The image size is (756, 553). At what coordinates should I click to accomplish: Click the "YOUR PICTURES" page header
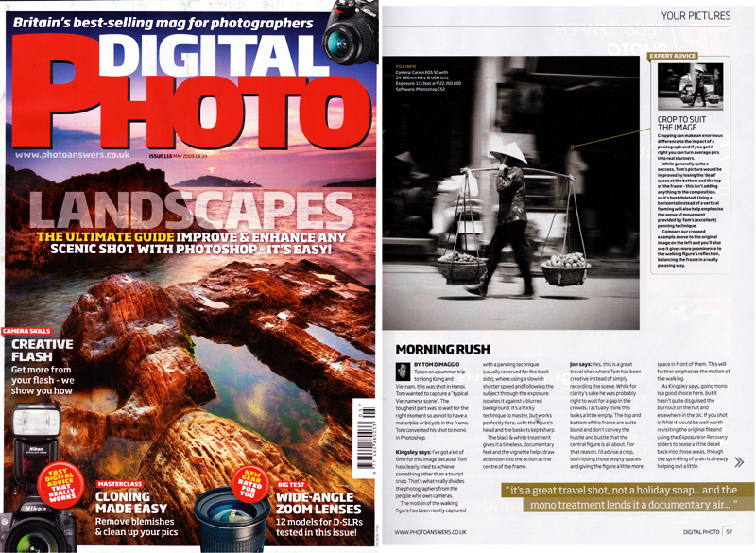click(x=696, y=15)
